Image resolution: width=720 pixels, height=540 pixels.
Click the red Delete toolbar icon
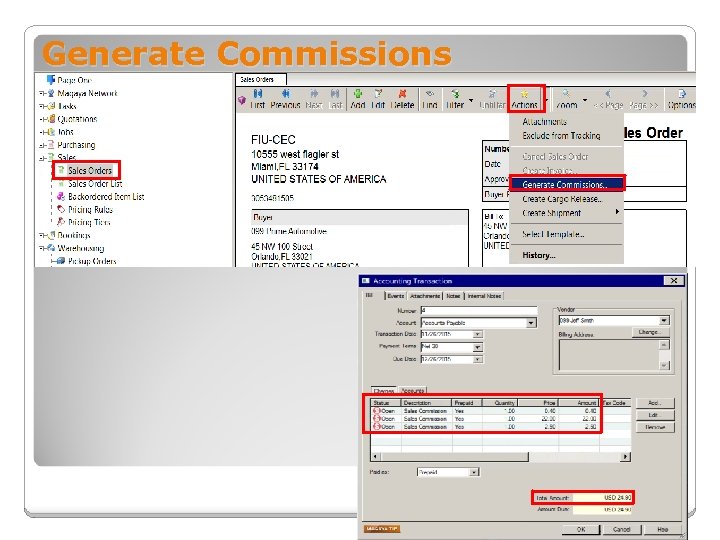click(402, 94)
